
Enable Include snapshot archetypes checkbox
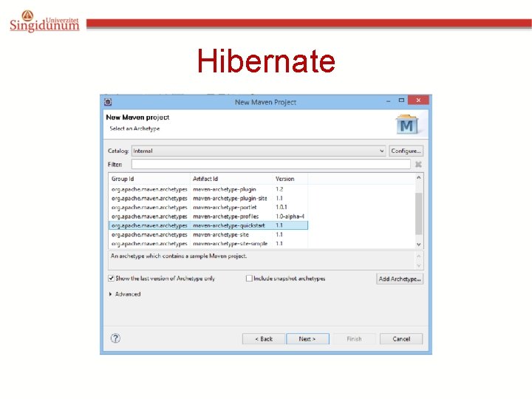pyautogui.click(x=249, y=279)
